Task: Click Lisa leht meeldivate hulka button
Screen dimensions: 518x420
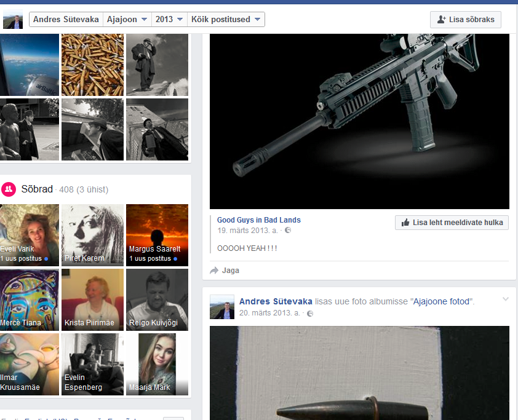Action: pos(452,223)
